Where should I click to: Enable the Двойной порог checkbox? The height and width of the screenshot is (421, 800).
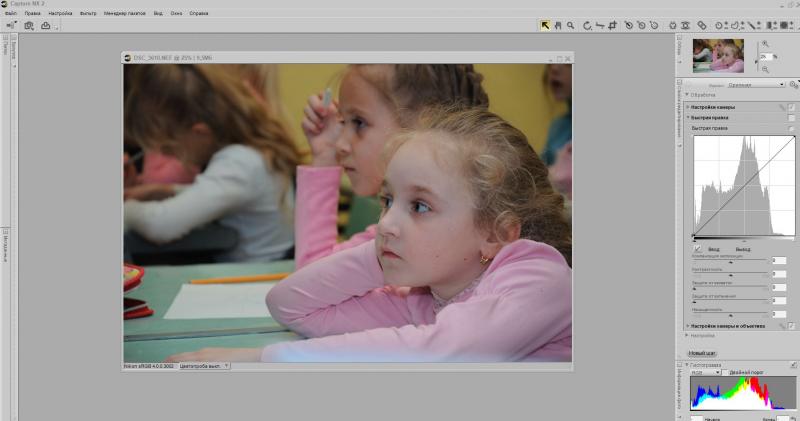(725, 373)
